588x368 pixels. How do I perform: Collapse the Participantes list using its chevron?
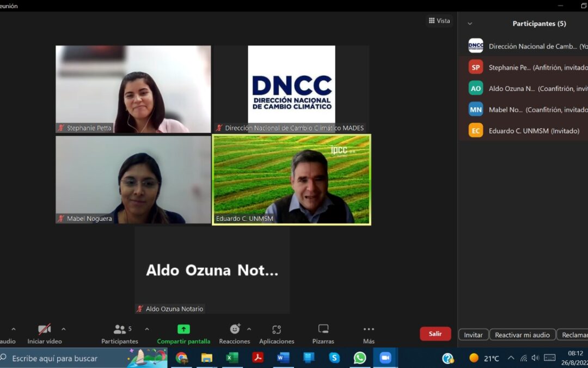tap(469, 23)
